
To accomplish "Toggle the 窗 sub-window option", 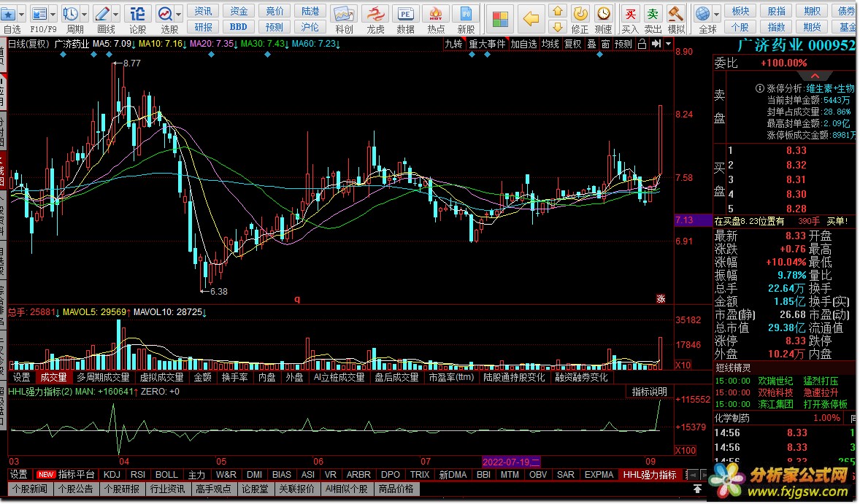I will [605, 44].
